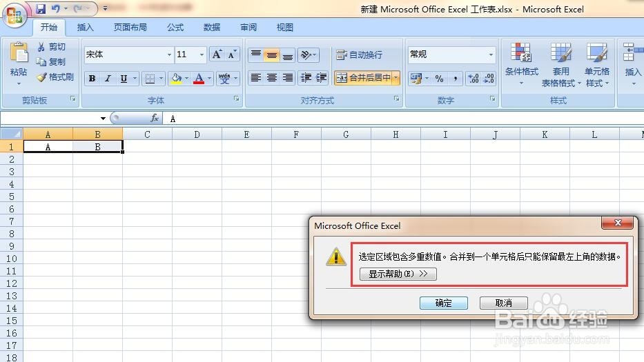Set middle vertical alignment
Image resolution: width=644 pixels, height=362 pixels.
click(x=272, y=54)
